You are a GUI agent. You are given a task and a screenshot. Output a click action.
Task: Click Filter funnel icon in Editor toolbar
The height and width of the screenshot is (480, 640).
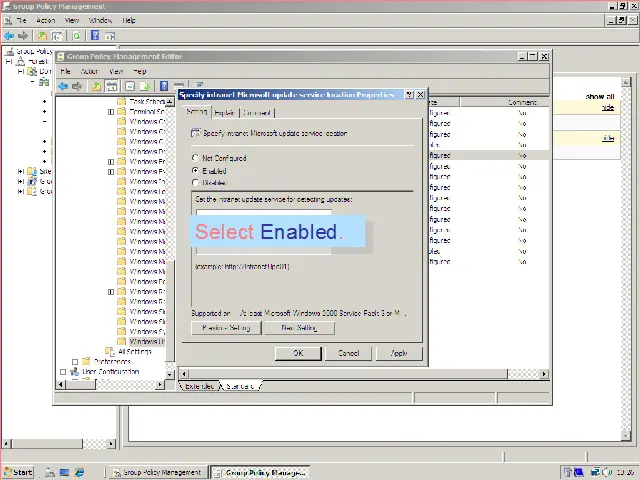(199, 85)
